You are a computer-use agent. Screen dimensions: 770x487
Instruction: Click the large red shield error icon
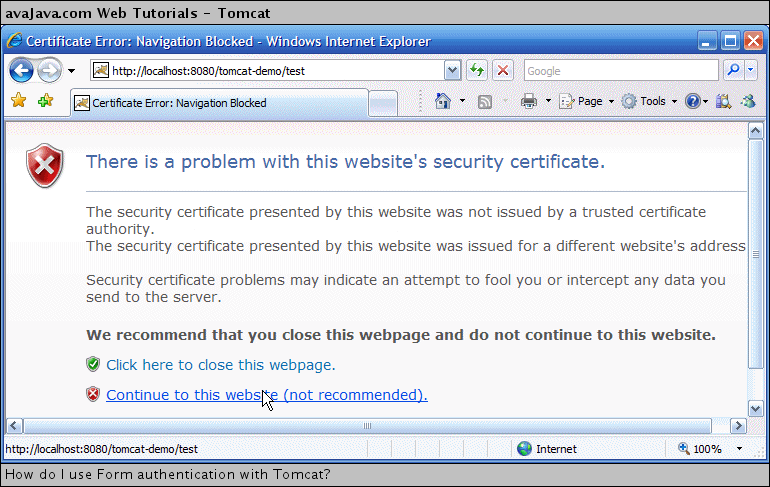[x=45, y=166]
